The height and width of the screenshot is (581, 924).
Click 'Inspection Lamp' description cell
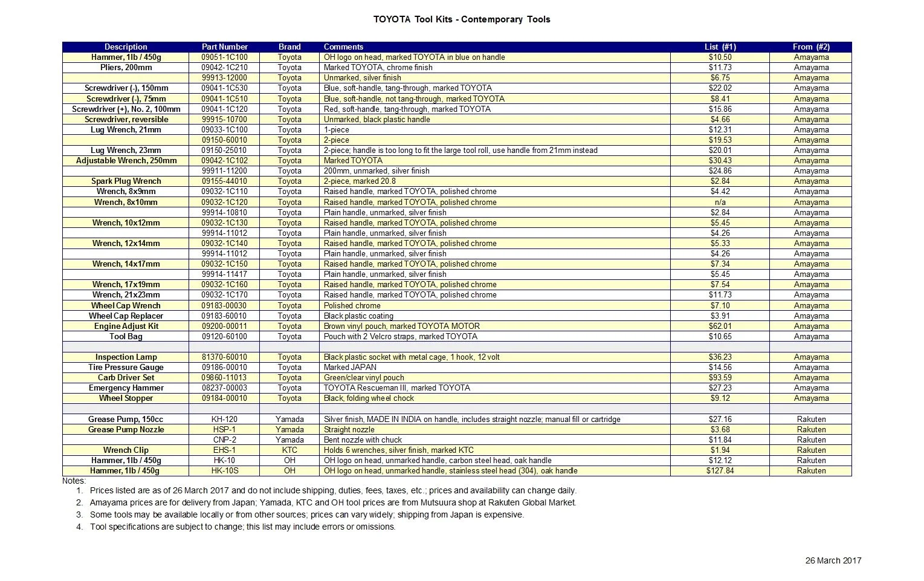point(126,357)
